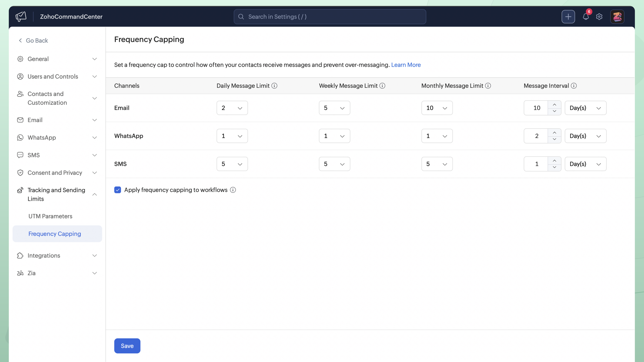Collapse Tracking and Sending Limits section
644x362 pixels.
(95, 194)
